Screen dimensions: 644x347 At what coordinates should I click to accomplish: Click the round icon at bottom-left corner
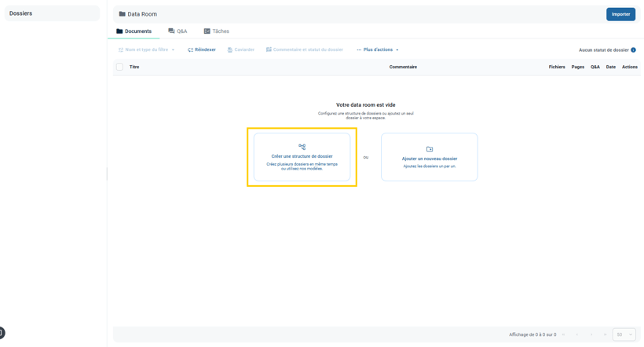tap(2, 333)
